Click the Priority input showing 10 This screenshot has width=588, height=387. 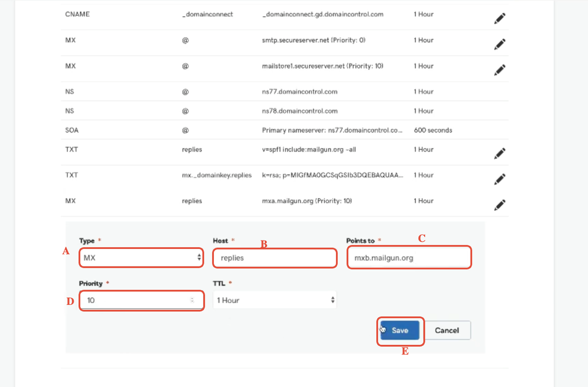pyautogui.click(x=141, y=300)
